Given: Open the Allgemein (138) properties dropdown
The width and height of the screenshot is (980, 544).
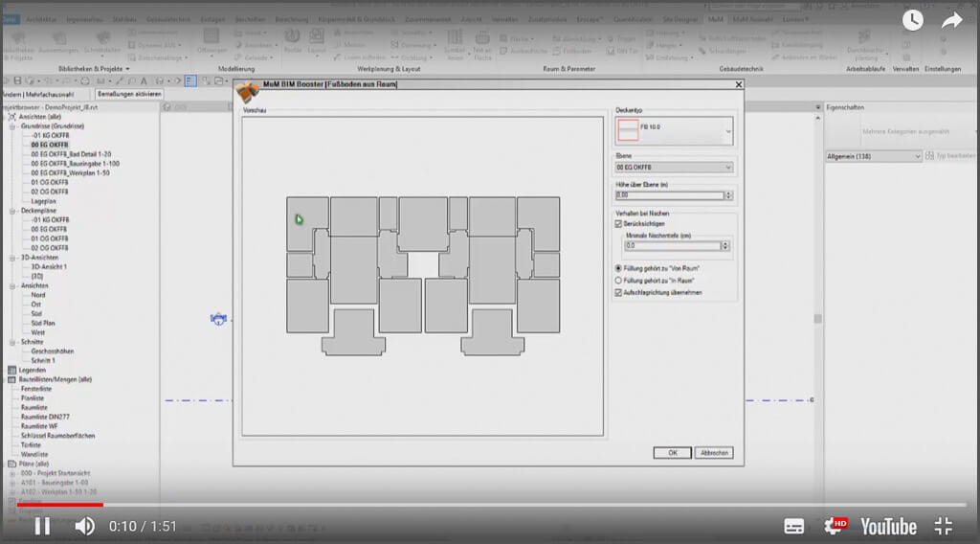Looking at the screenshot, I should click(873, 155).
